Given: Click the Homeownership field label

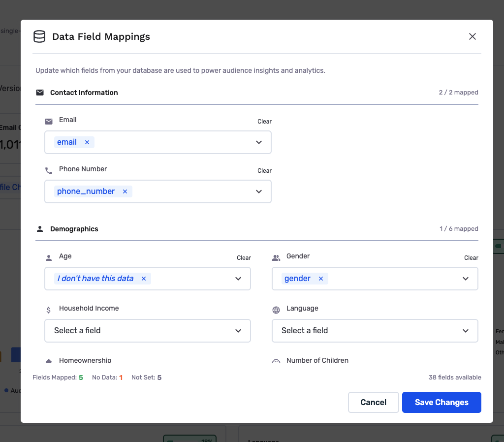Looking at the screenshot, I should [x=85, y=360].
